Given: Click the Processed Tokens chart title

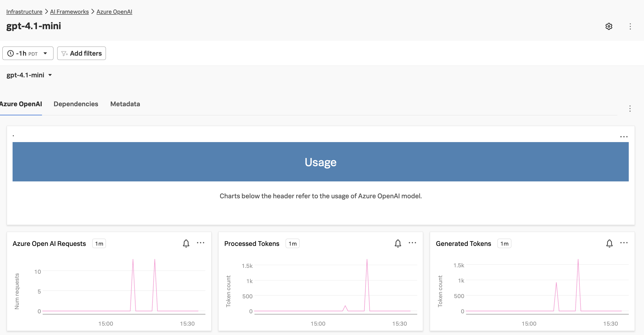Looking at the screenshot, I should pos(252,244).
